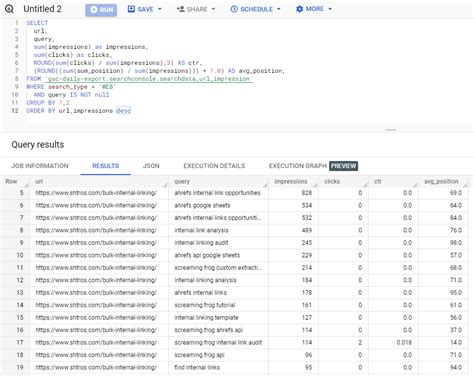Screen dimensions: 474x376
Task: Click the 'screaming frog internal link audit' cell
Action: tap(218, 342)
